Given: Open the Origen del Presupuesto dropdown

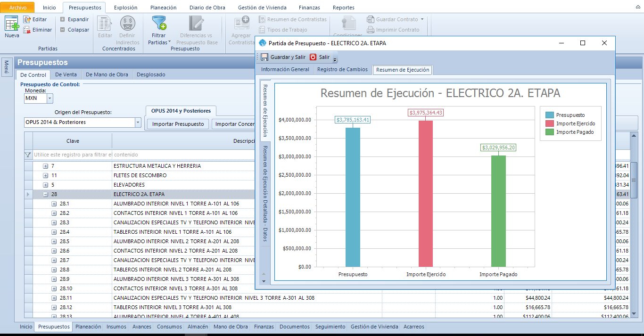Looking at the screenshot, I should [x=138, y=123].
